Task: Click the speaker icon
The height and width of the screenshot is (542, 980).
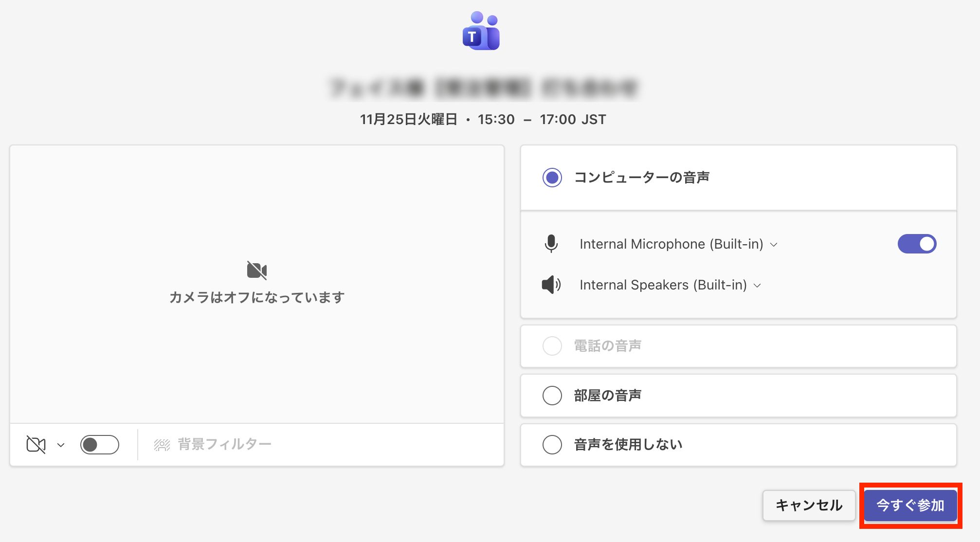Action: pos(551,285)
